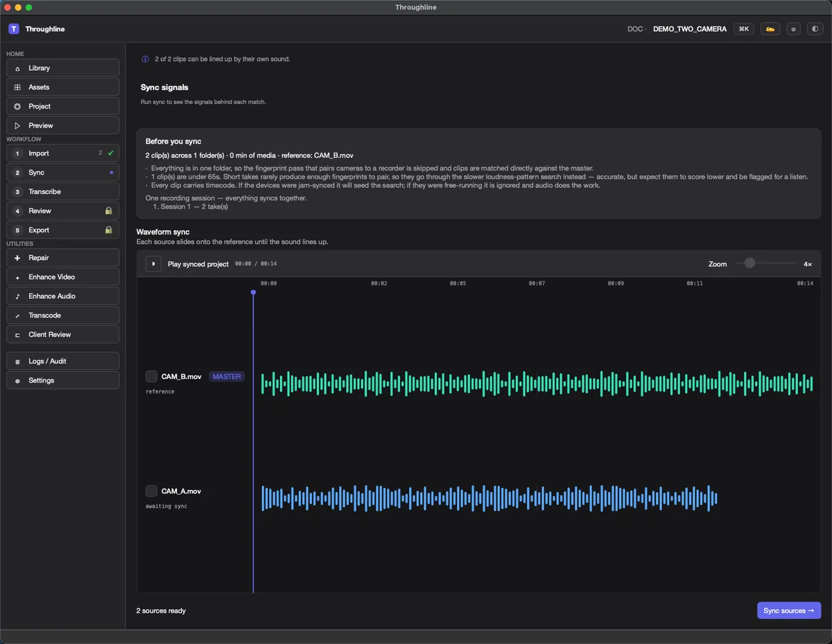Select the locked Export step
The image size is (832, 644).
coord(63,230)
